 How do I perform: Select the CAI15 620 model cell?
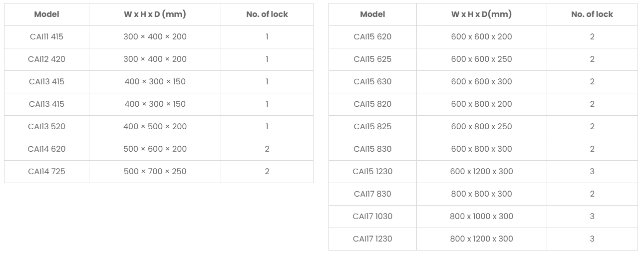click(x=372, y=37)
